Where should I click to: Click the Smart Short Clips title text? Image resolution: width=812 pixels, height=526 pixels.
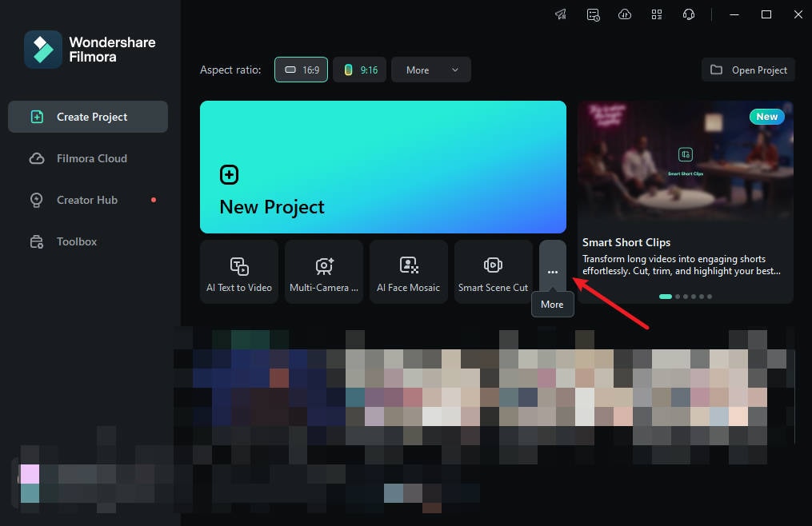(626, 242)
